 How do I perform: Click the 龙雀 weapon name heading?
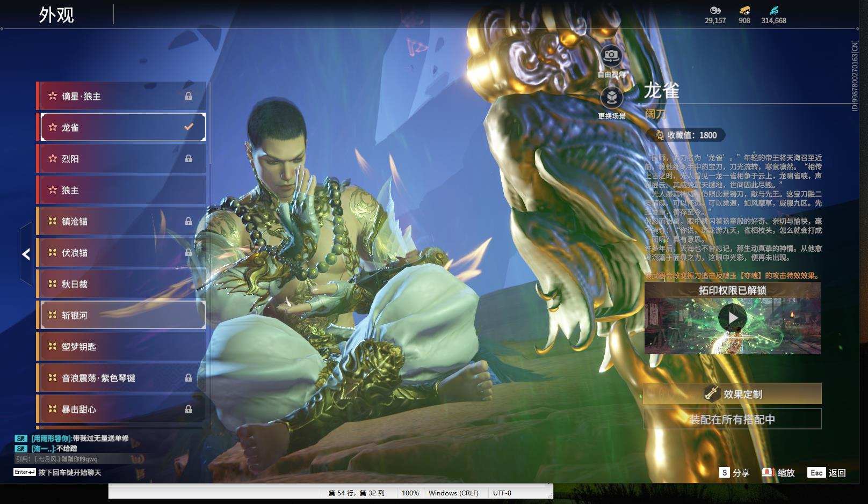[662, 91]
